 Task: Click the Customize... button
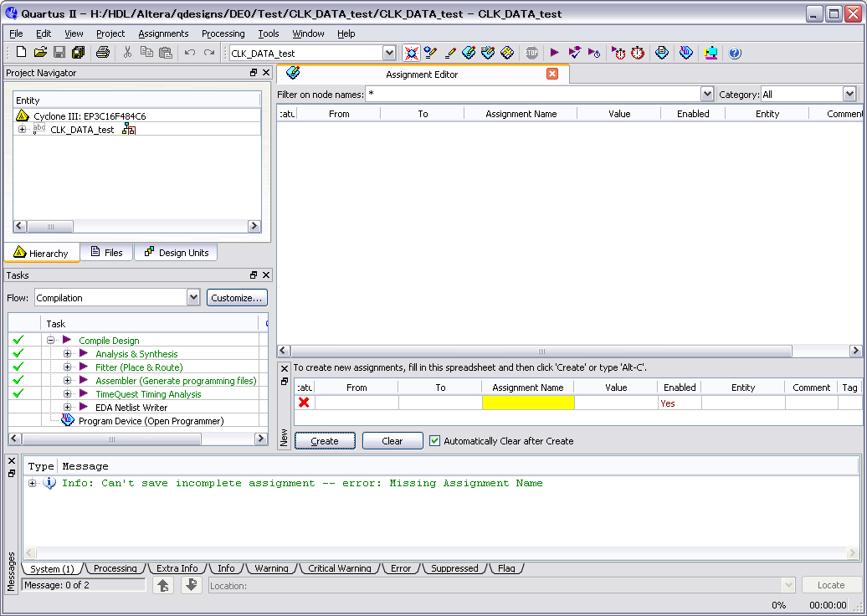click(x=238, y=298)
